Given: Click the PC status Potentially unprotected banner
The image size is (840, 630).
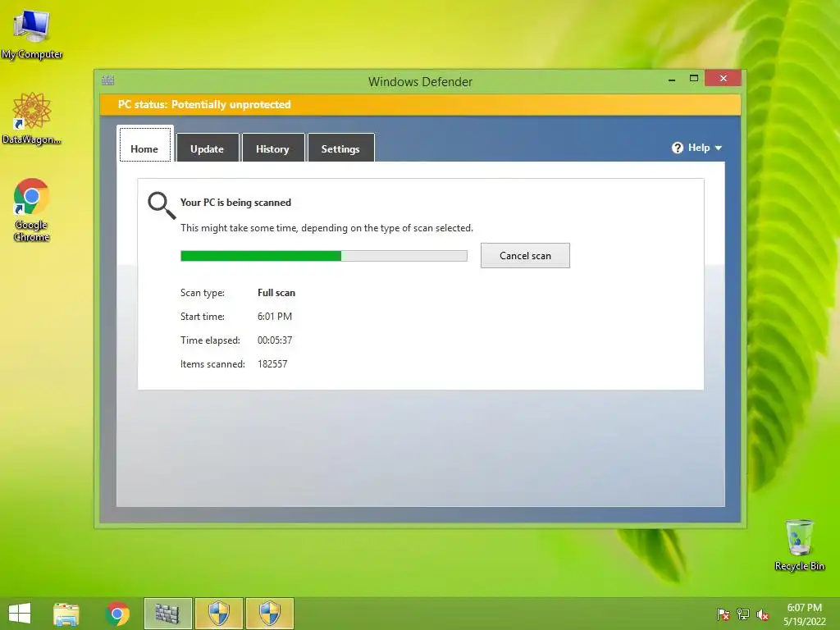Looking at the screenshot, I should pos(420,104).
